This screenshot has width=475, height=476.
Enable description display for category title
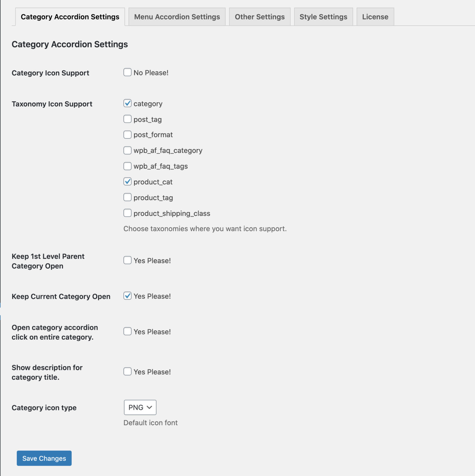127,372
